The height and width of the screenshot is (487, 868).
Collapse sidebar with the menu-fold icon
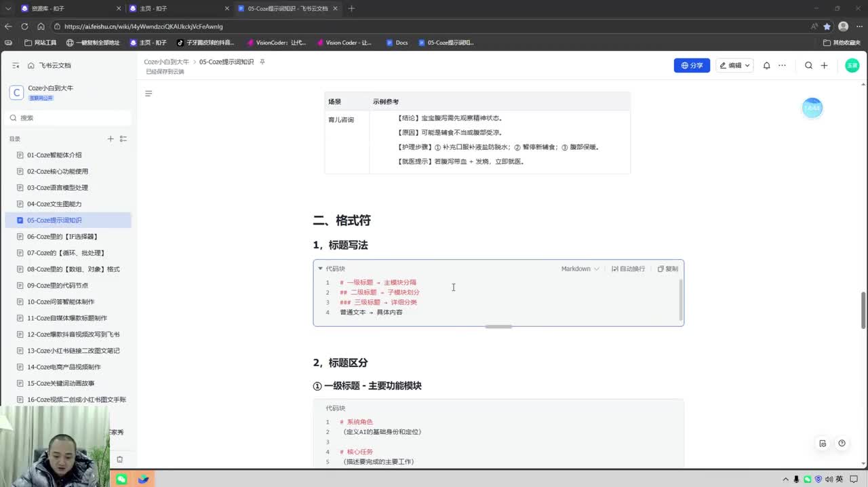point(16,66)
